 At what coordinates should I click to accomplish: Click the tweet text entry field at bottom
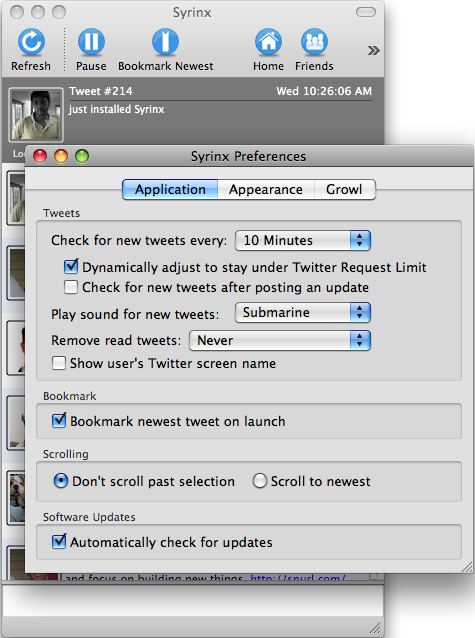coord(193,601)
